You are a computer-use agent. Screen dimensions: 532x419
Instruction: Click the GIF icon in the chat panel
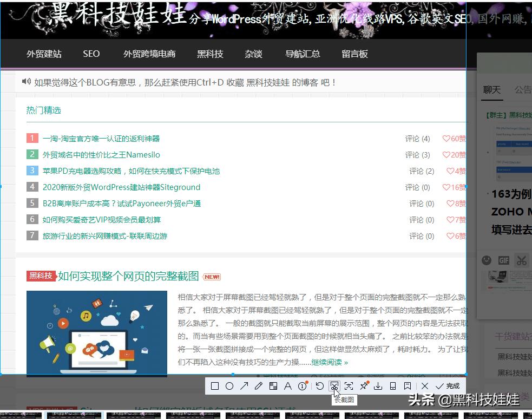point(504,260)
